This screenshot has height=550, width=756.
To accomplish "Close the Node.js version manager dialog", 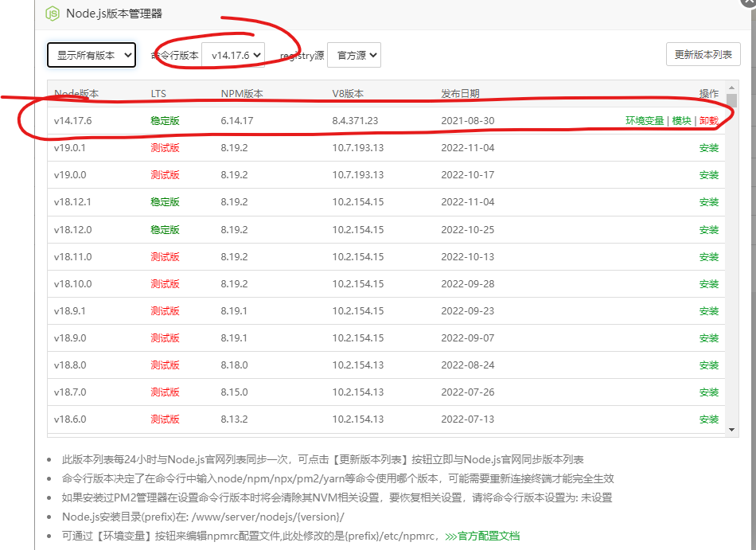I will (x=749, y=2).
